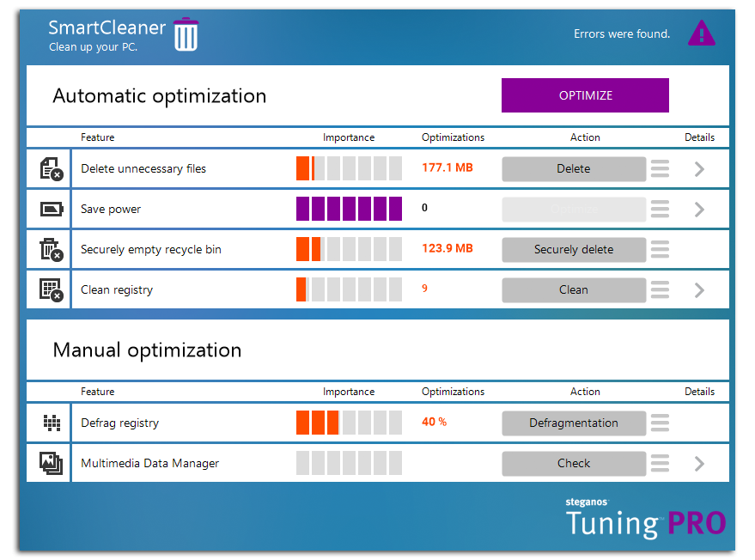Click the 'Automatic optimization' heading
The width and height of the screenshot is (755, 560).
click(x=160, y=96)
